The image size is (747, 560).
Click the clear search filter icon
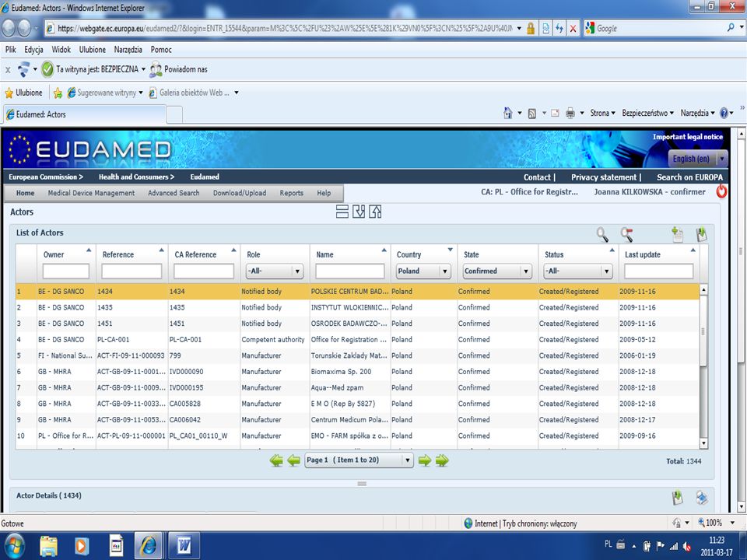click(x=627, y=234)
